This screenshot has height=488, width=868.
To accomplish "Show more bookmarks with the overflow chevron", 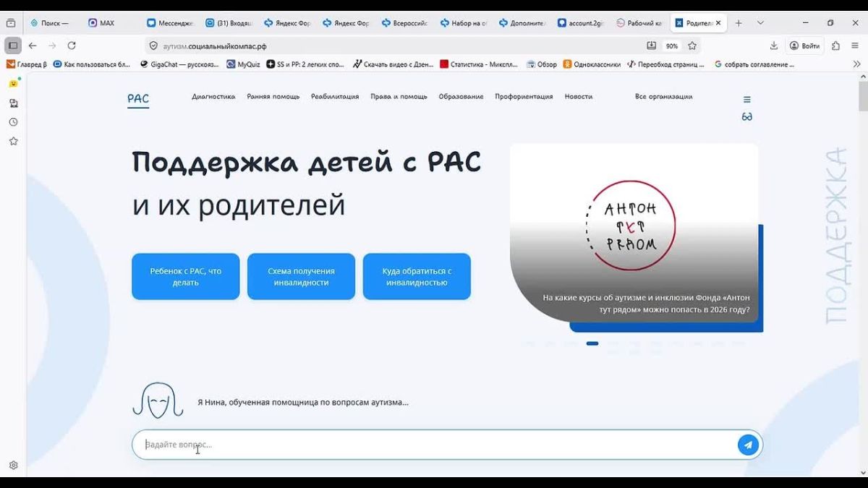I will [857, 64].
